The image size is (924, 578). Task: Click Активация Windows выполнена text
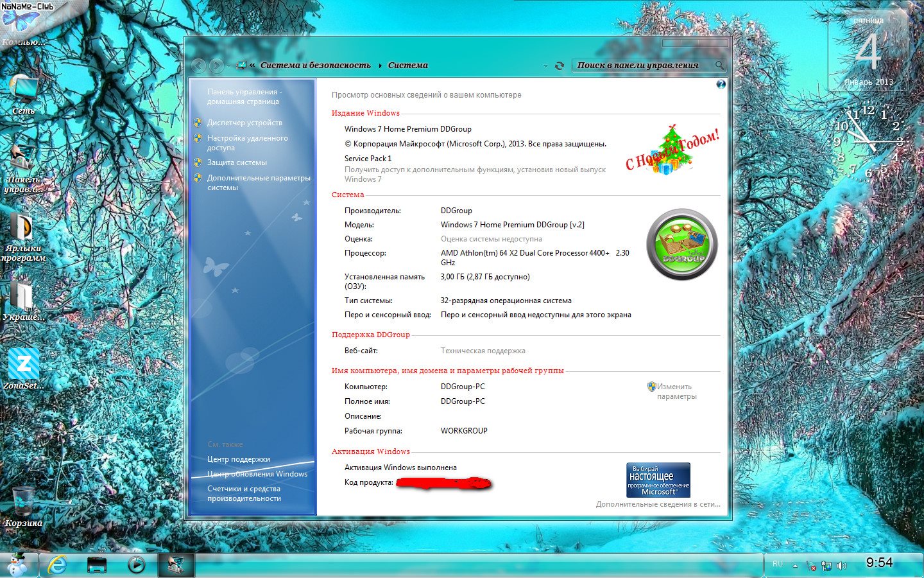[400, 468]
